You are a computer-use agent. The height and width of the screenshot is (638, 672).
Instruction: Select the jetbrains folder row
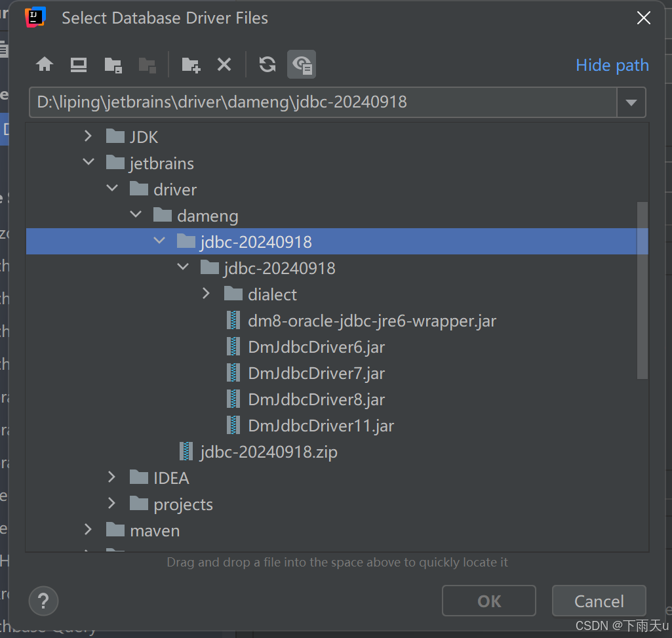point(337,163)
